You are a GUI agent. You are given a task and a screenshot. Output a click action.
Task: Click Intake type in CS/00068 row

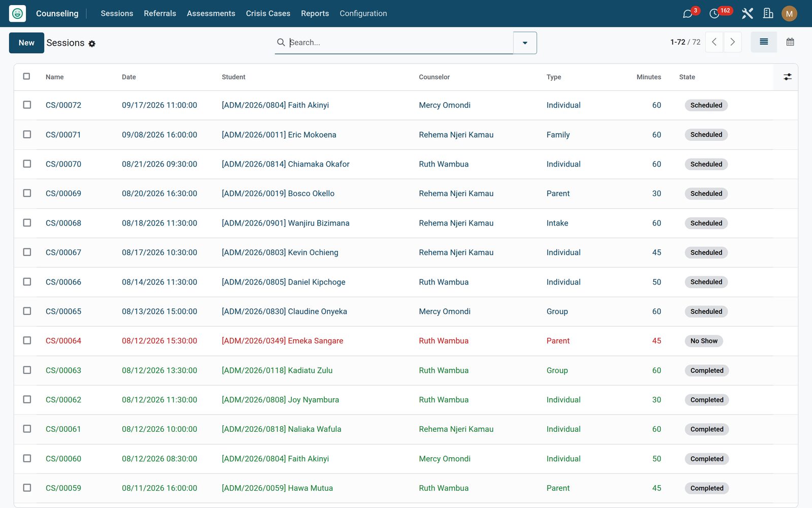[x=557, y=223]
